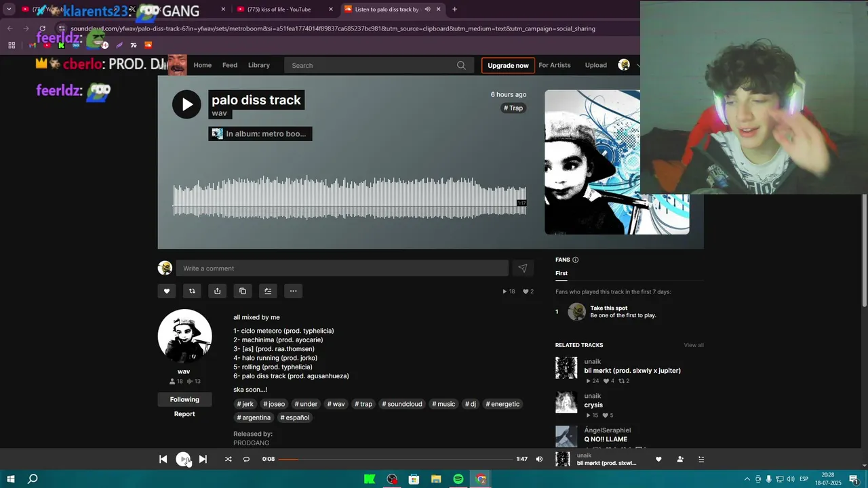Open a new browser tab with the plus

click(x=454, y=9)
